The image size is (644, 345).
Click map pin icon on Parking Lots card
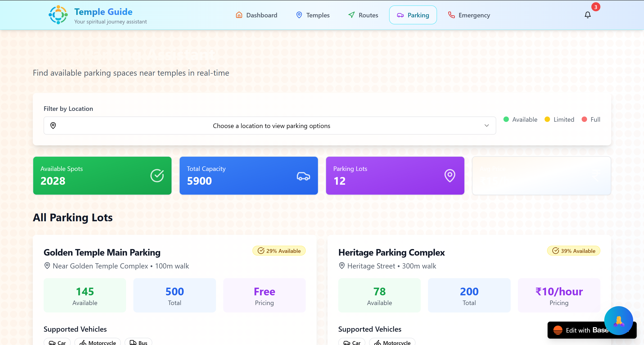[x=449, y=175]
